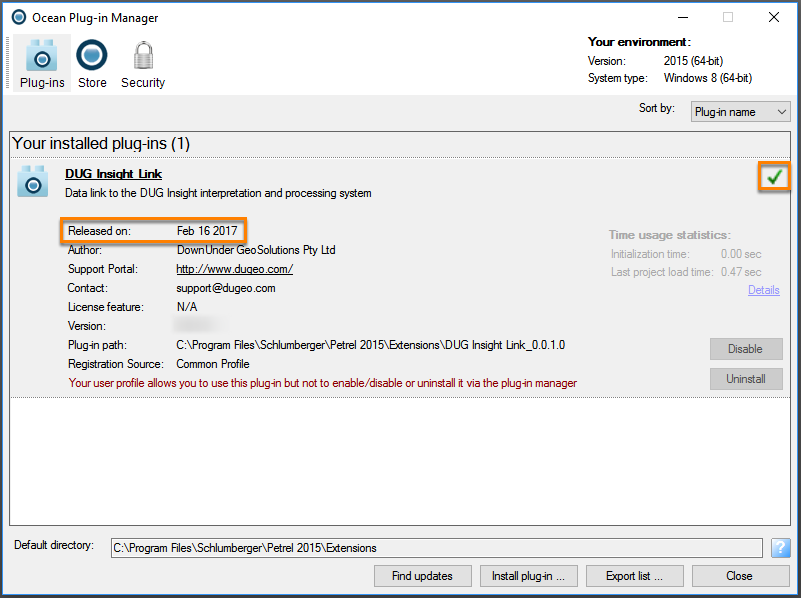Click the Close button at bottom
This screenshot has height=600, width=801.
click(740, 576)
